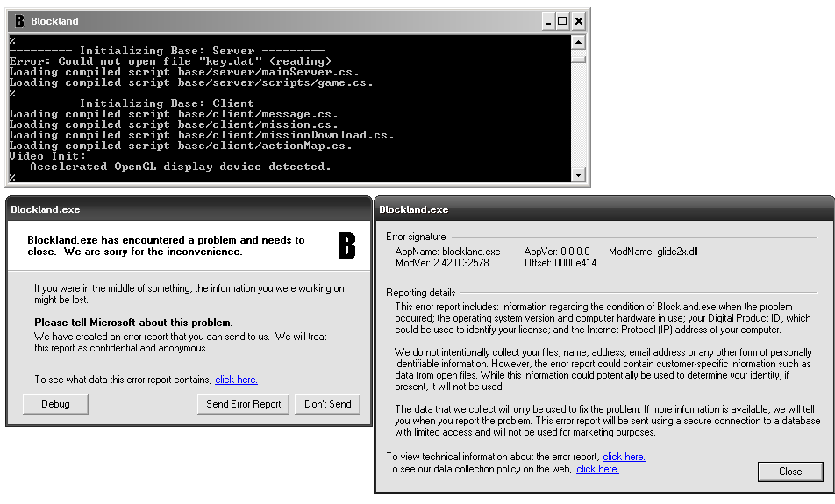Viewport: 835px width, 504px height.
Task: Minimize the Blockland console window
Action: 548,21
